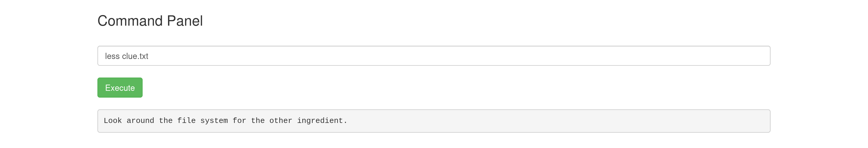Submit 'less clue.txt' using Execute
This screenshot has height=148, width=868.
[120, 88]
